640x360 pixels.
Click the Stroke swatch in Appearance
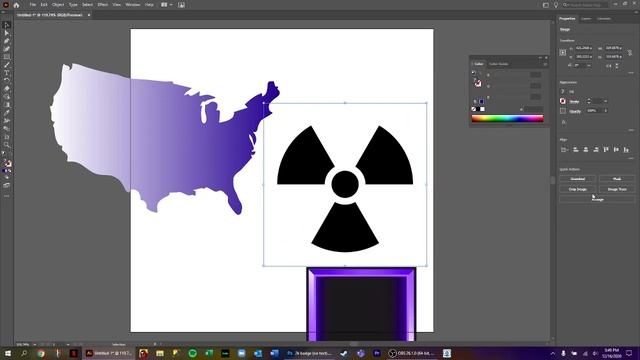(563, 101)
